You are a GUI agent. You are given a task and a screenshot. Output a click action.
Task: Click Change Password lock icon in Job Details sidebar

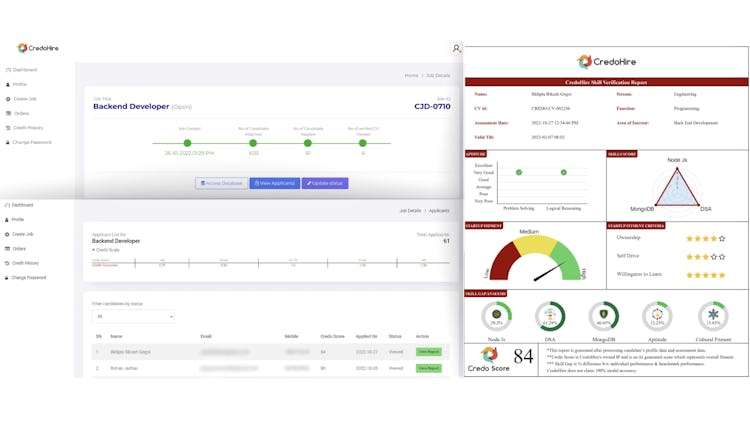click(7, 143)
